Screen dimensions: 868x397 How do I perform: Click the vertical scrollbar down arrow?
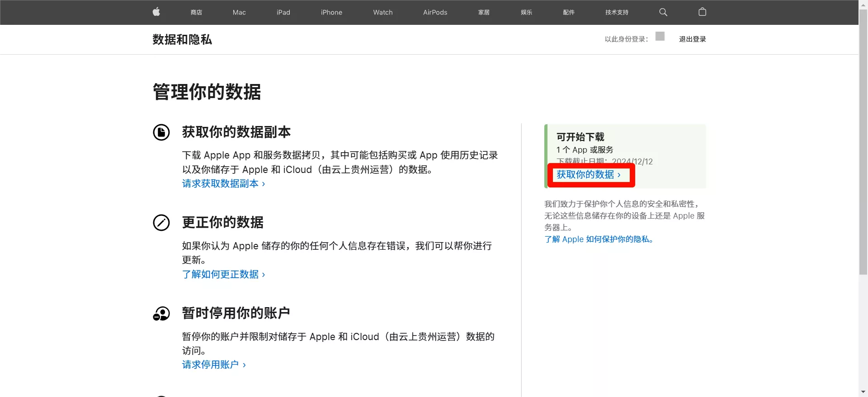(863, 392)
